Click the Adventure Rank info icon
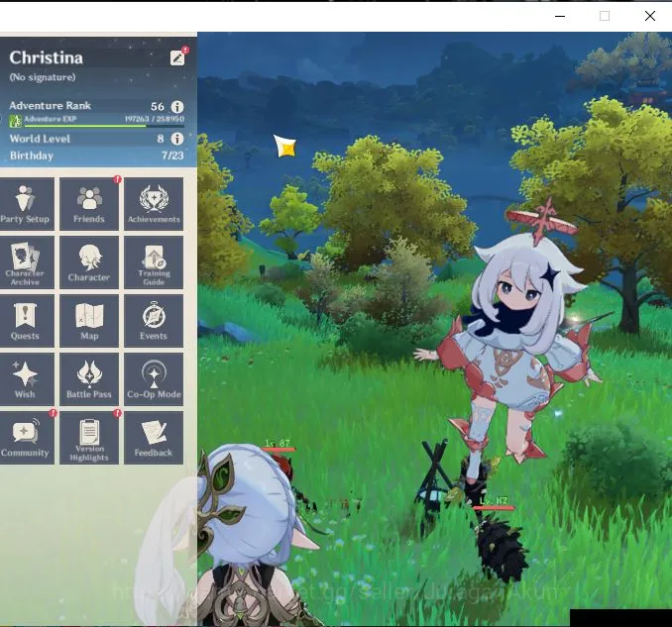This screenshot has width=672, height=627. 177,107
